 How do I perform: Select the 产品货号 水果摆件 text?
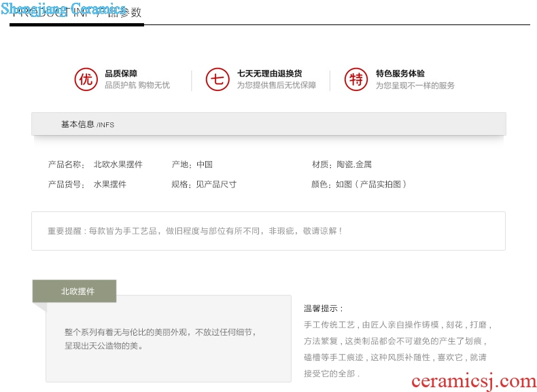click(87, 184)
